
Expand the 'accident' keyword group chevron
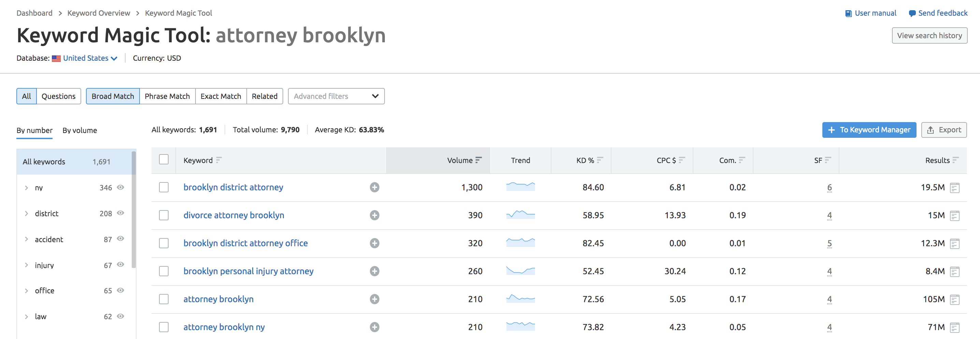(26, 239)
